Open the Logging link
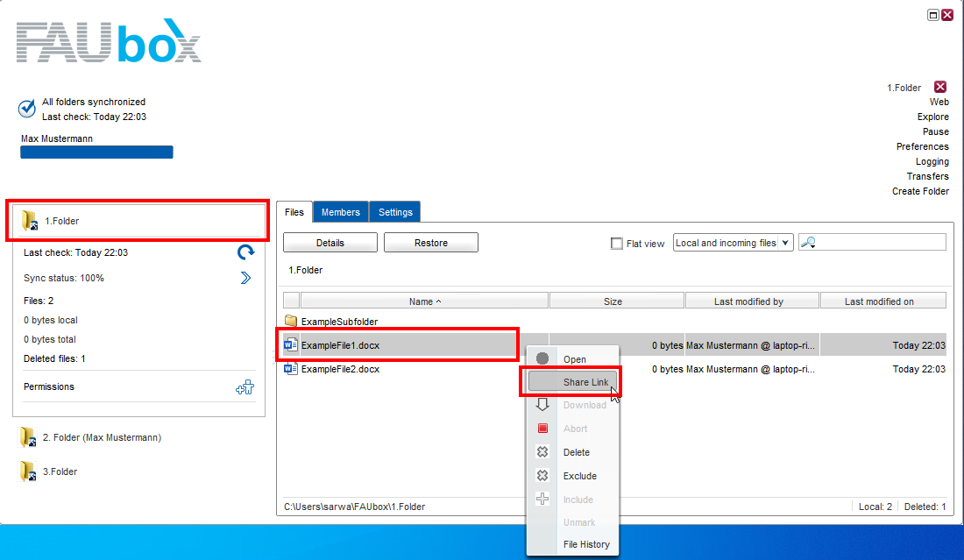Image resolution: width=964 pixels, height=560 pixels. [932, 161]
